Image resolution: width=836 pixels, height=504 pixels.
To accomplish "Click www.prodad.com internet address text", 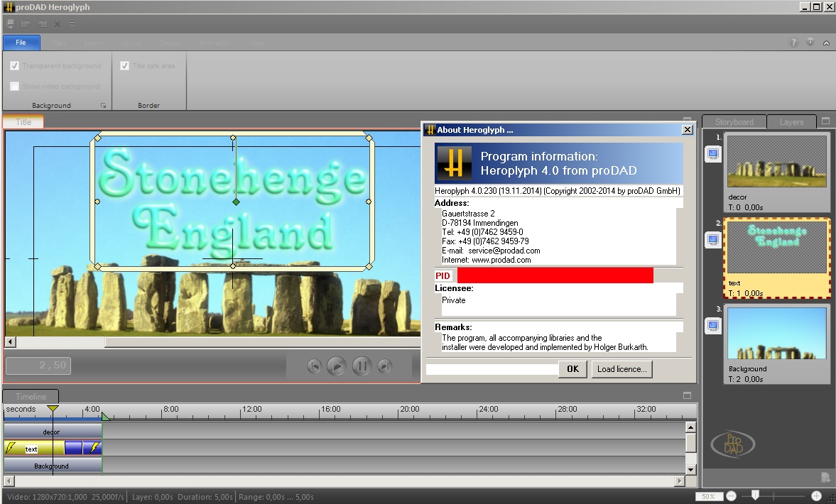I will click(x=501, y=260).
